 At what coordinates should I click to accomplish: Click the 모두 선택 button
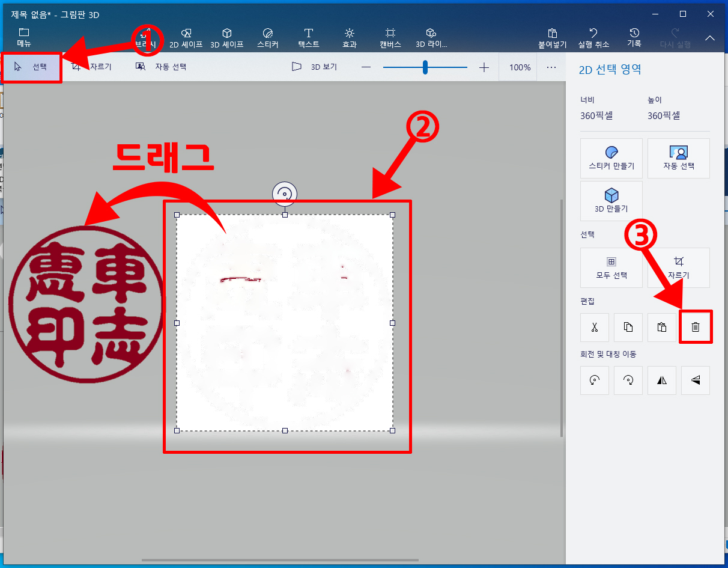click(x=611, y=267)
